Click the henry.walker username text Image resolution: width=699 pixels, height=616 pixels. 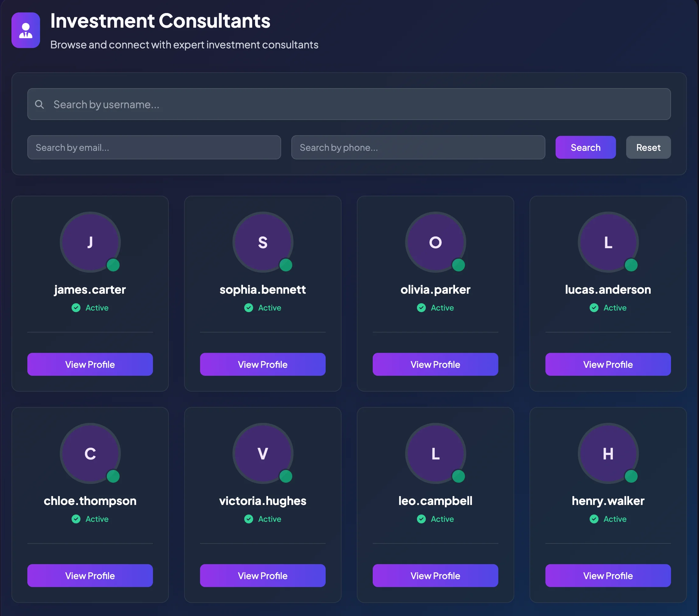(x=608, y=501)
